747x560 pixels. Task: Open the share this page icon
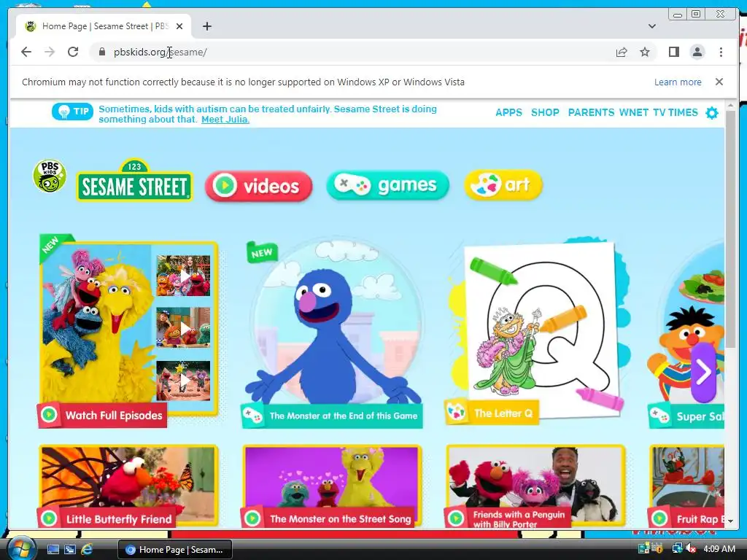(622, 52)
